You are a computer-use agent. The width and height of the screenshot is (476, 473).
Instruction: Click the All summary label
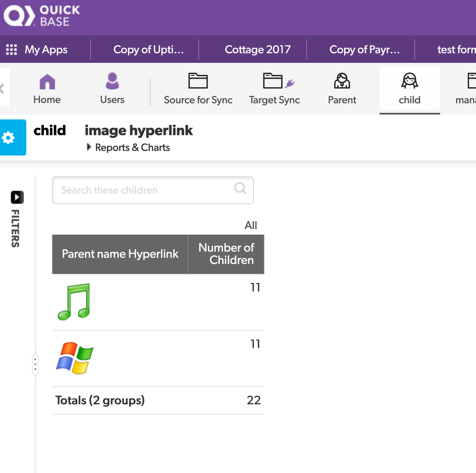click(251, 225)
